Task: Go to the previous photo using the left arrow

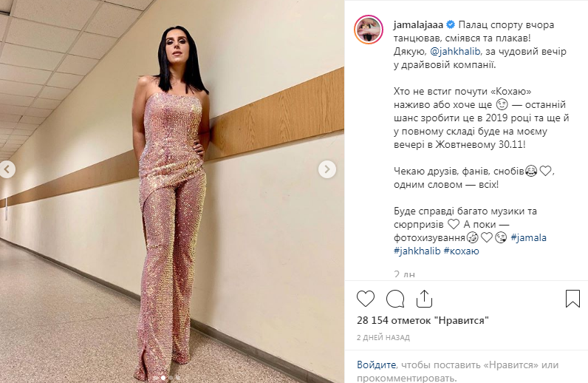Action: point(7,169)
